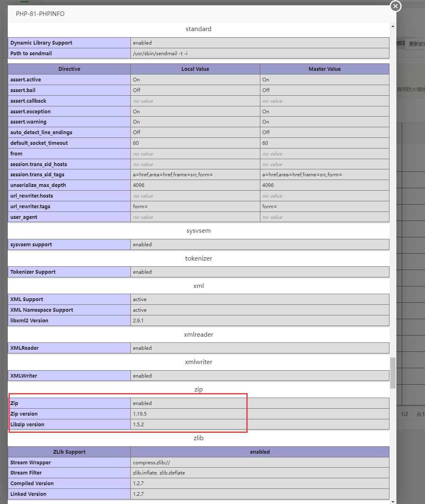This screenshot has height=504, width=425.
Task: Click the phpinfo scrollbar thumb
Action: (393, 373)
